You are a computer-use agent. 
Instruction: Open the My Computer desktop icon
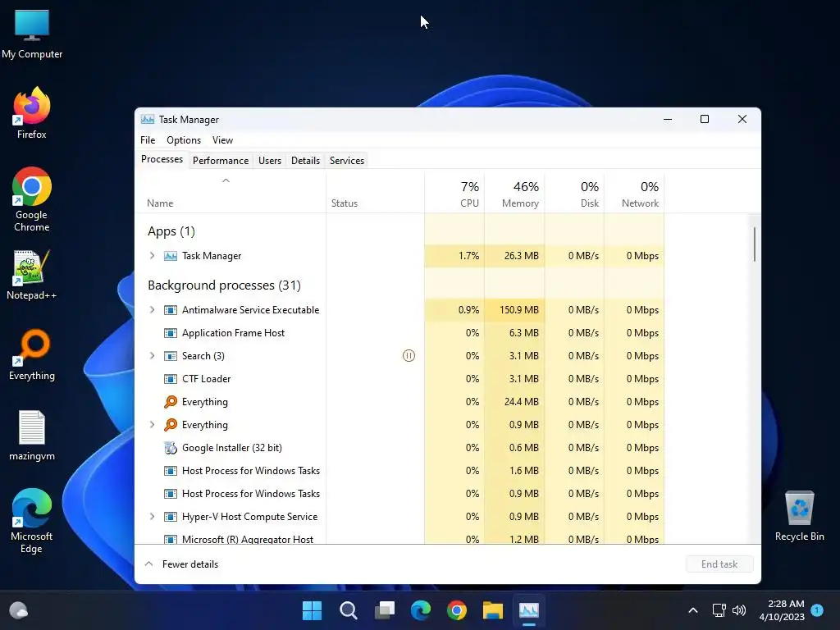point(32,33)
